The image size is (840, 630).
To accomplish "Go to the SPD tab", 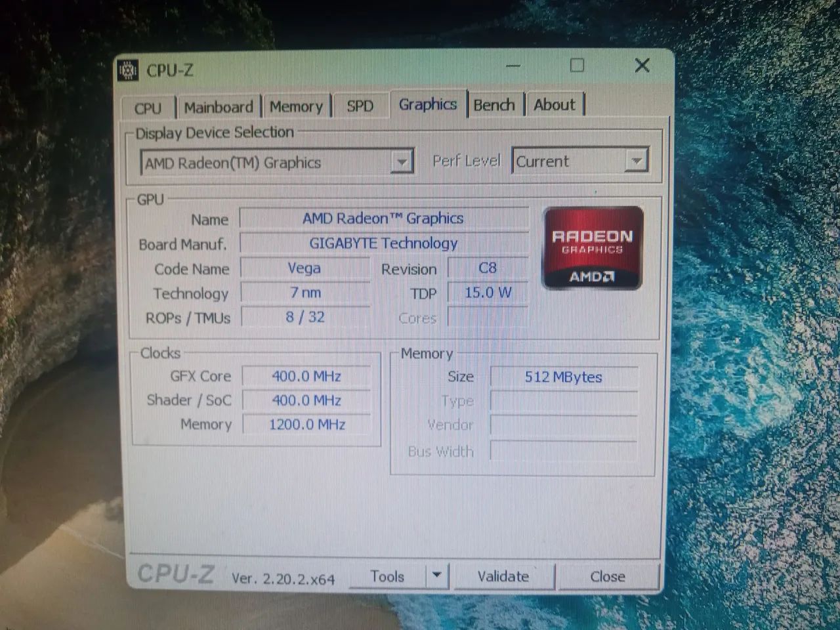I will pyautogui.click(x=360, y=106).
